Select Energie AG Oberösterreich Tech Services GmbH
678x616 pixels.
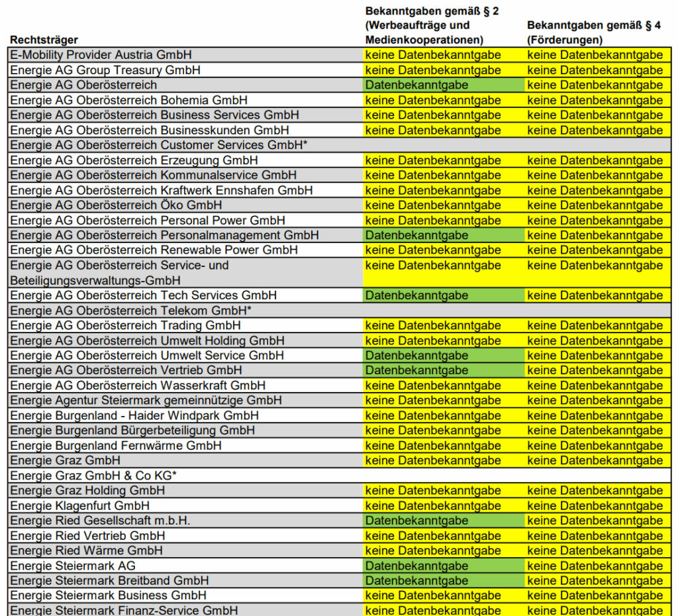(143, 295)
